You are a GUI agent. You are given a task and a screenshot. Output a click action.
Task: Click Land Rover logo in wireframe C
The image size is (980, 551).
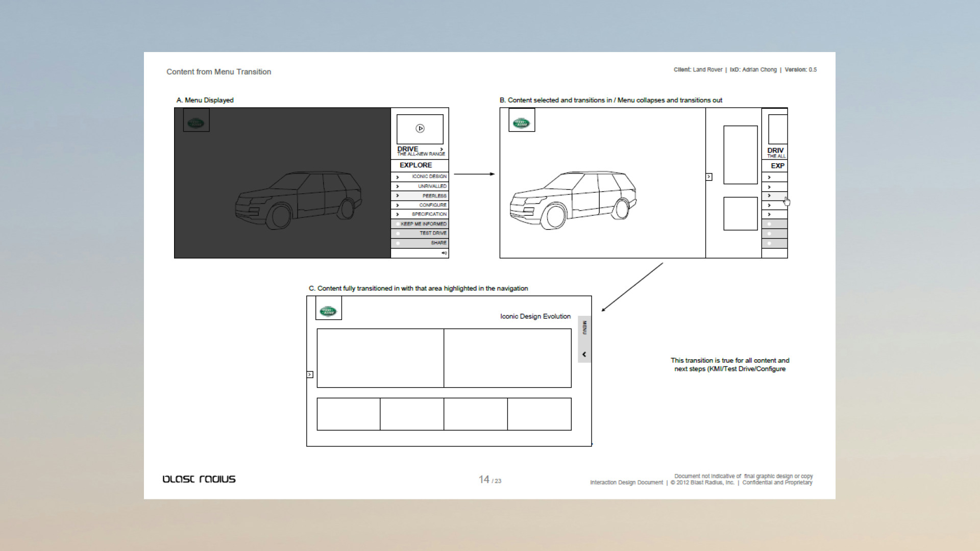(328, 311)
